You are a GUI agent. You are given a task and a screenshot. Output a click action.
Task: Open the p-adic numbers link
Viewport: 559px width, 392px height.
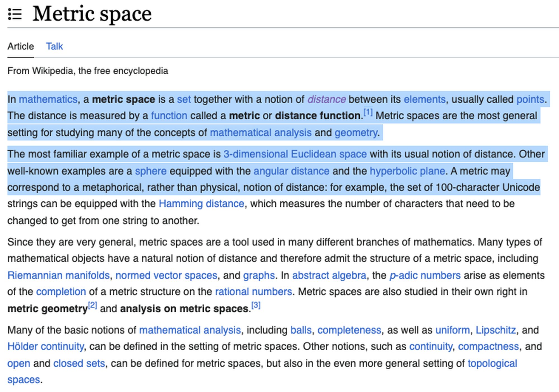(x=425, y=275)
